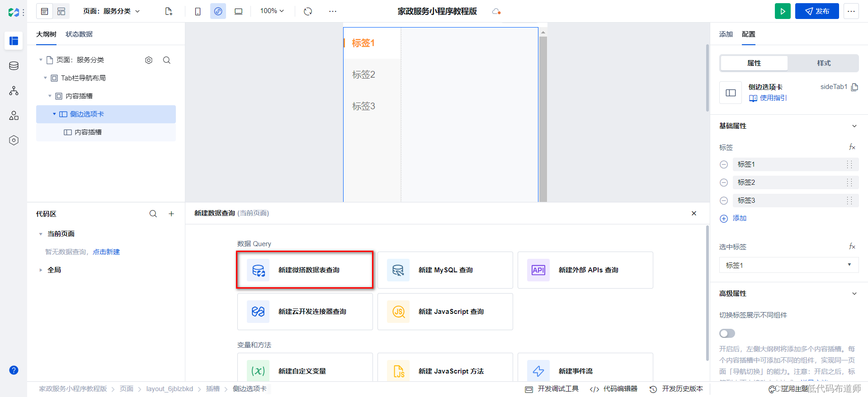Image resolution: width=868 pixels, height=397 pixels.
Task: Click 新建 JavaScript 查询 card
Action: pyautogui.click(x=445, y=312)
